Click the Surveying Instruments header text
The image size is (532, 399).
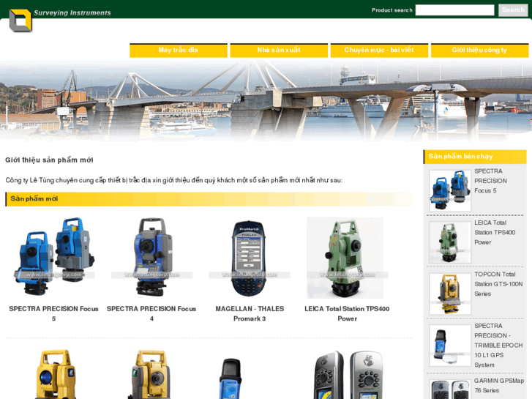[72, 13]
